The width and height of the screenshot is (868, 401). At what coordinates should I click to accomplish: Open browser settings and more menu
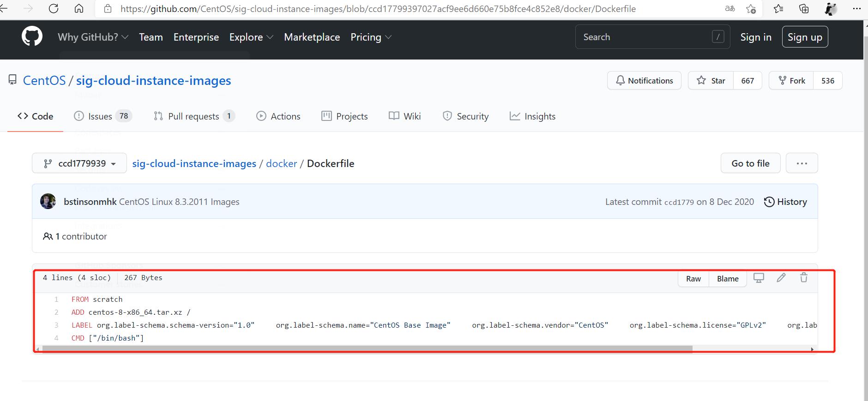(857, 8)
